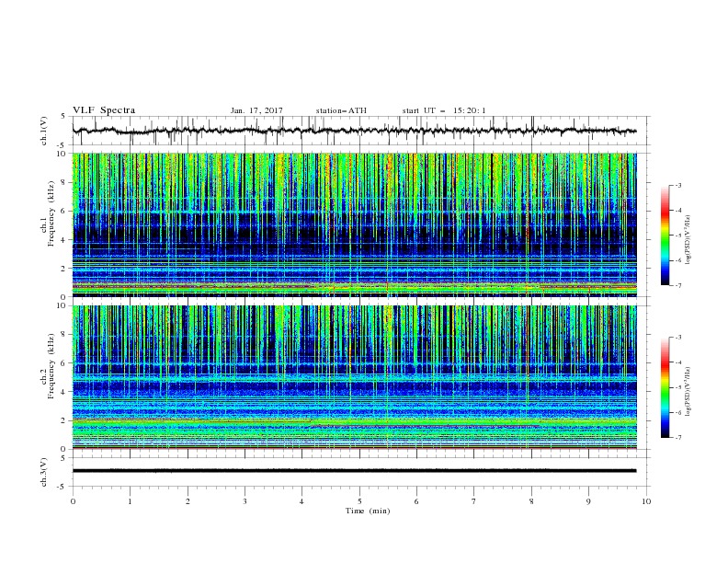Image resolution: width=728 pixels, height=563 pixels.
Task: Click the '-7' label on lower colorbar
Action: (677, 437)
